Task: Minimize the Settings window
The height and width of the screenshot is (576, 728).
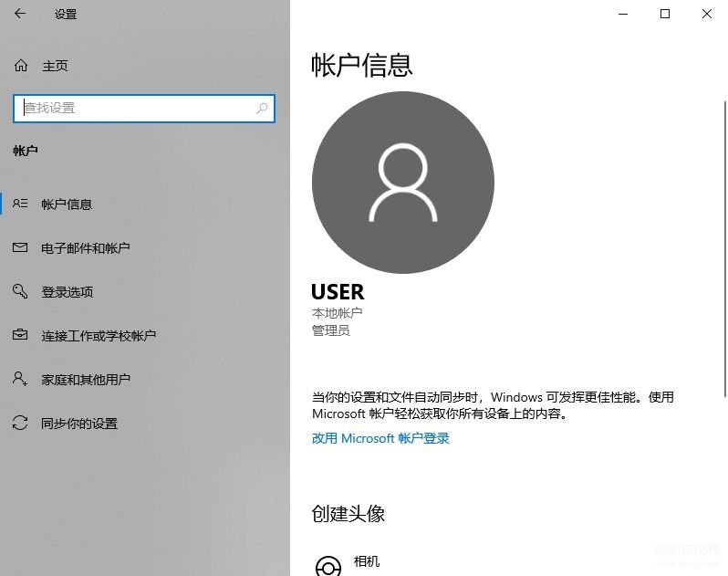Action: (623, 14)
